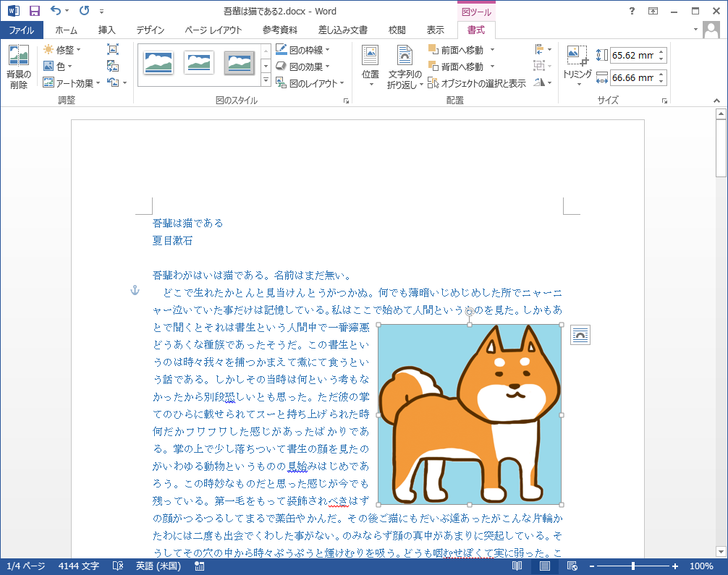Switch to Read Mode view
The width and height of the screenshot is (728, 575).
[517, 566]
